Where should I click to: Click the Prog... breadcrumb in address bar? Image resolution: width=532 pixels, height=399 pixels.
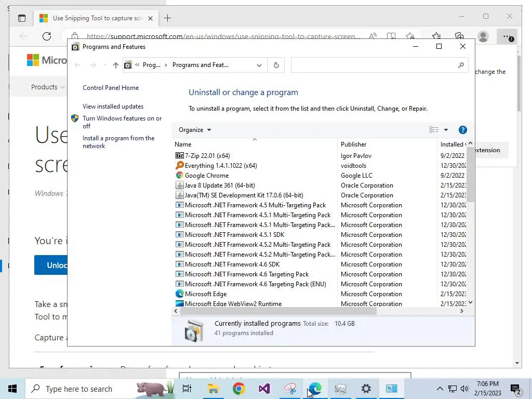click(152, 65)
